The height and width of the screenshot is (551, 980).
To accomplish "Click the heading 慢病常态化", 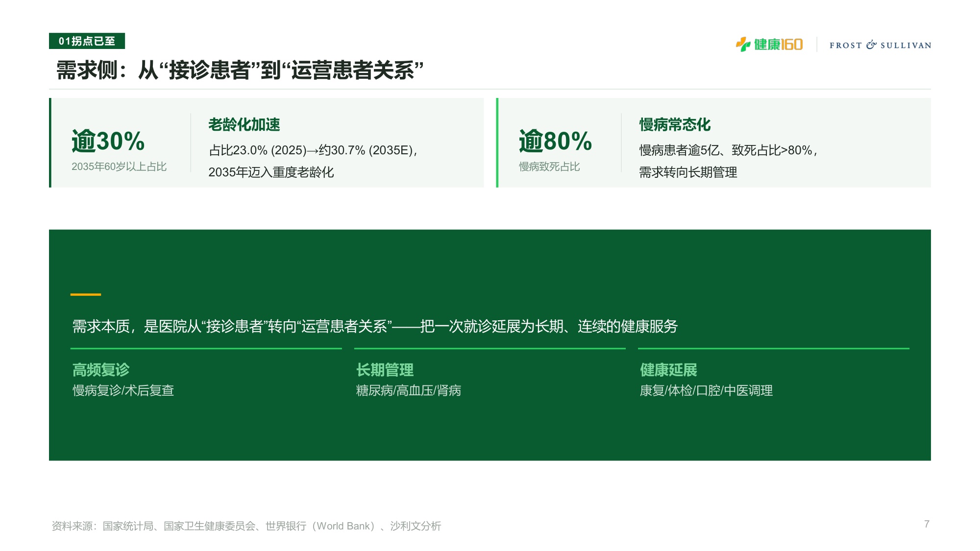I will point(675,124).
